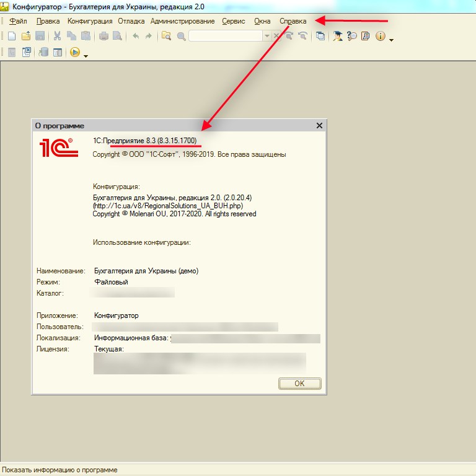Click the Cut scissors icon

click(x=57, y=36)
